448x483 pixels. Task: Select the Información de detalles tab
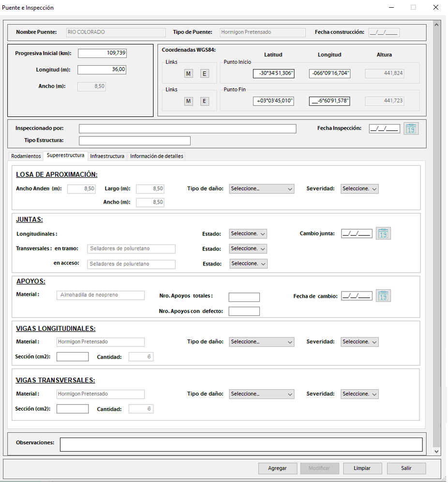click(x=156, y=156)
